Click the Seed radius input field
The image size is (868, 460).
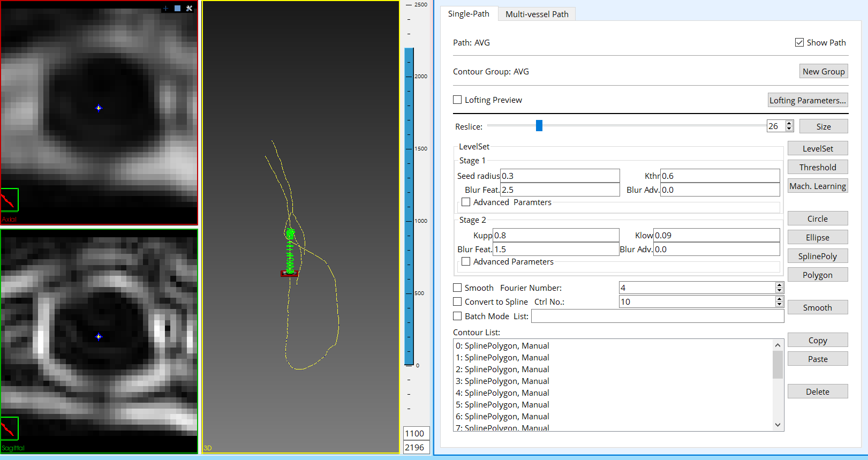560,176
